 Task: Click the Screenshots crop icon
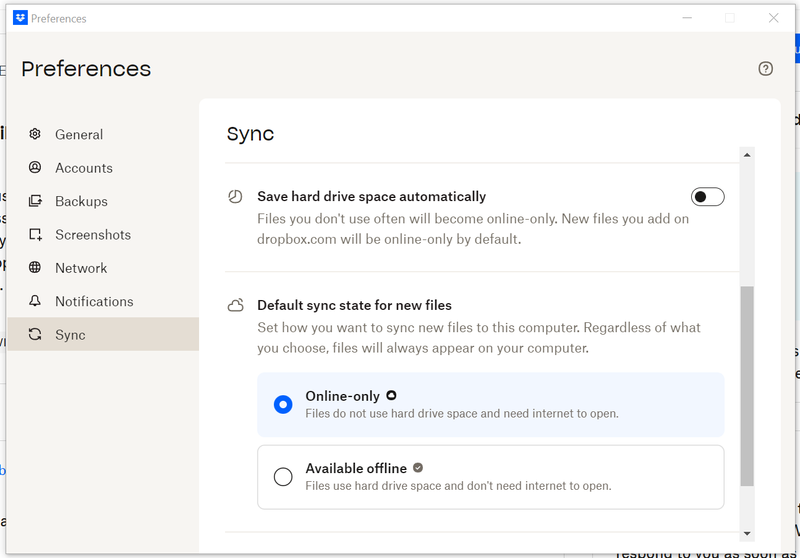pyautogui.click(x=35, y=235)
